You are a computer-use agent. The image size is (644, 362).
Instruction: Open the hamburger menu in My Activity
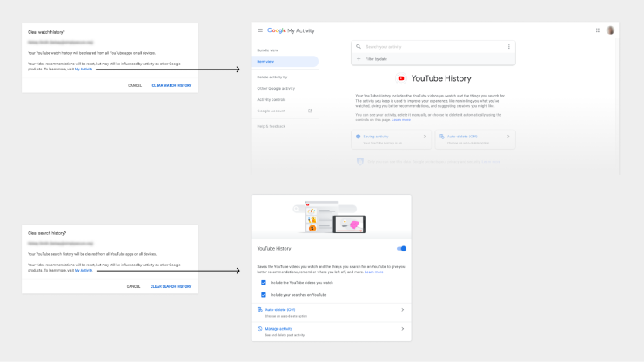pos(260,30)
